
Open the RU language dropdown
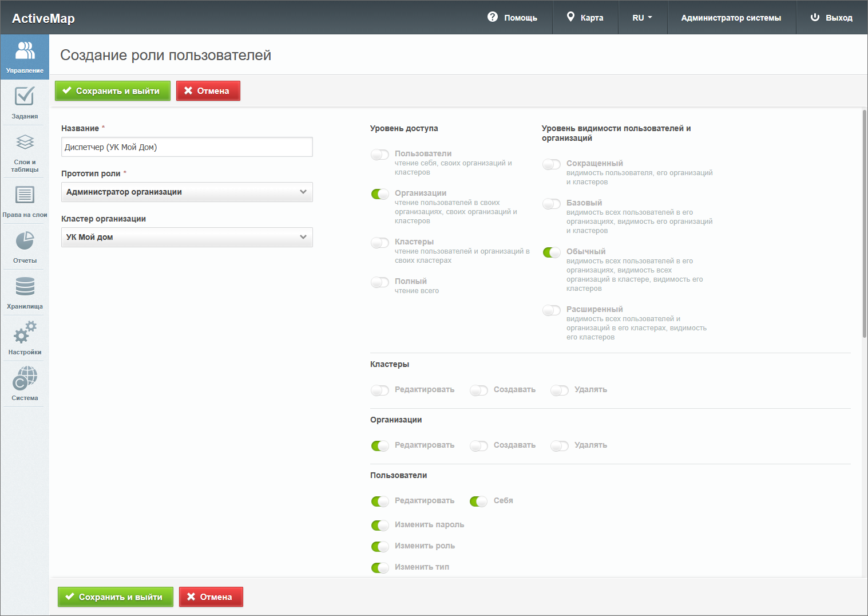coord(642,18)
